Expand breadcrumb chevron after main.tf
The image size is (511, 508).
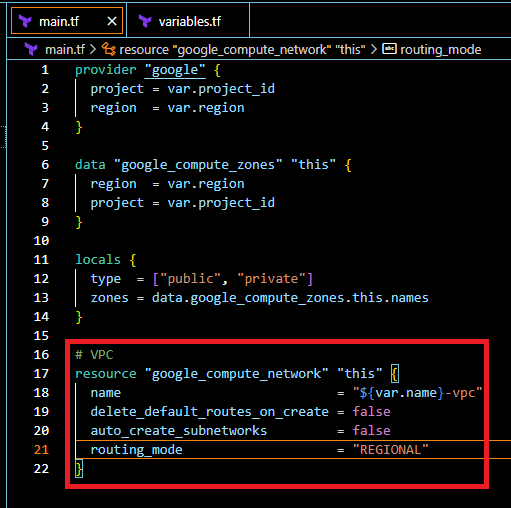(93, 50)
